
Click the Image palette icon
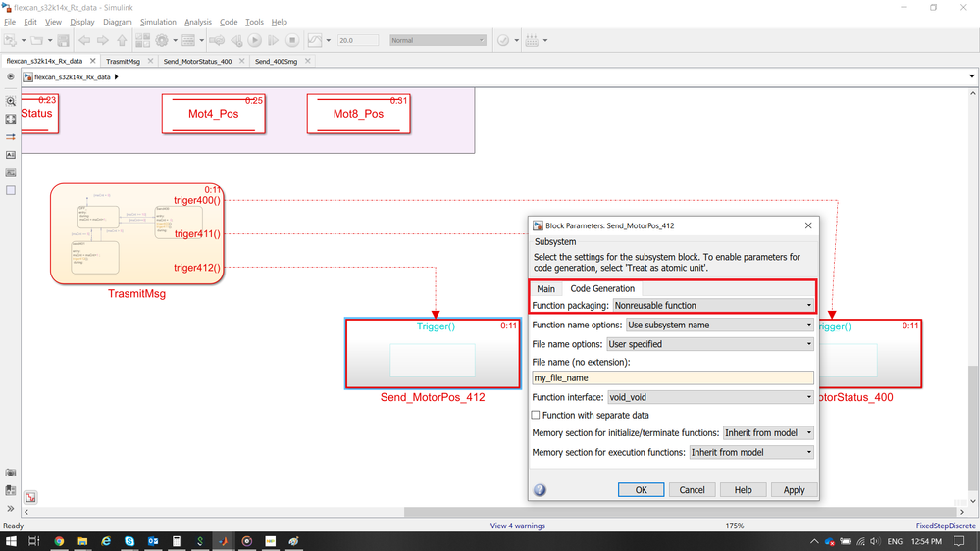click(x=11, y=173)
